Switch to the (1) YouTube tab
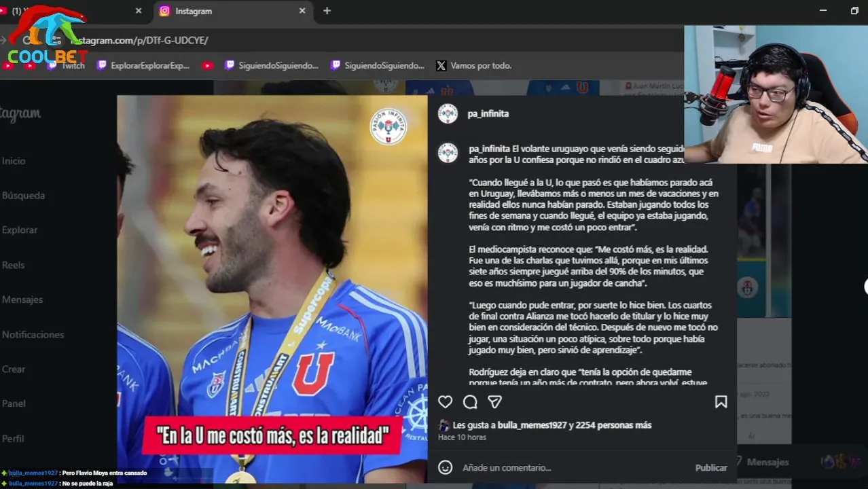 pyautogui.click(x=75, y=11)
